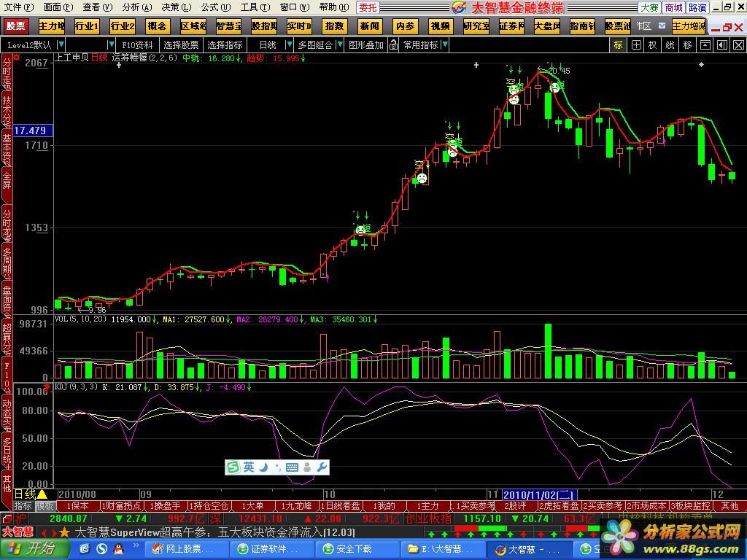
Task: Open the 内参 toolbar item
Action: click(x=405, y=26)
